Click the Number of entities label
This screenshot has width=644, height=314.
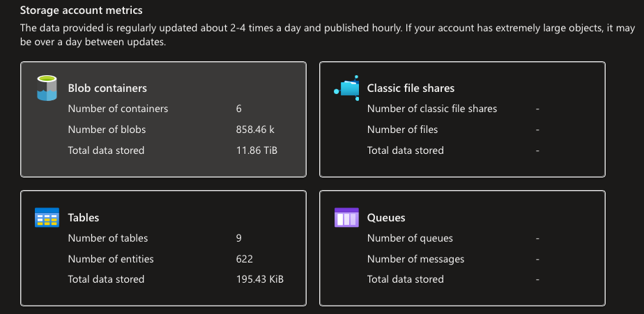pyautogui.click(x=111, y=259)
